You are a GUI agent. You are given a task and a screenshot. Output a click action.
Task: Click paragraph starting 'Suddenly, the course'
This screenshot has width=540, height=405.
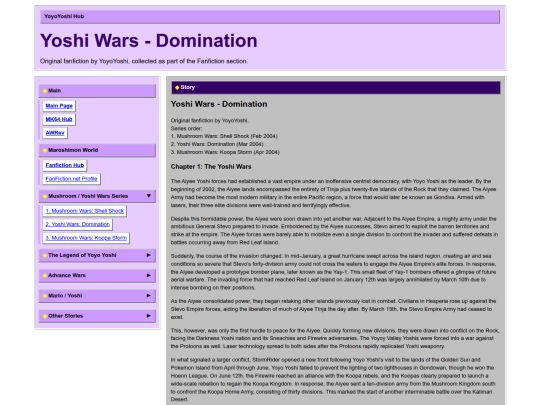coord(333,272)
